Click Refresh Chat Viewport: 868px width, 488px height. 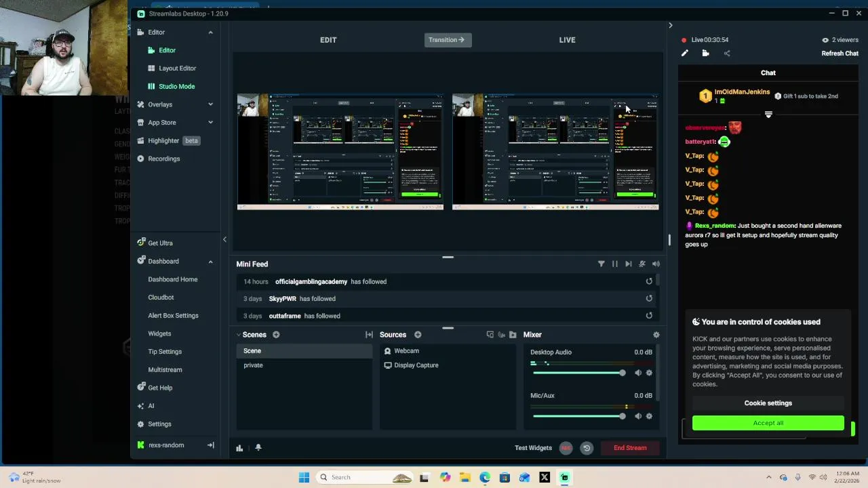tap(840, 54)
